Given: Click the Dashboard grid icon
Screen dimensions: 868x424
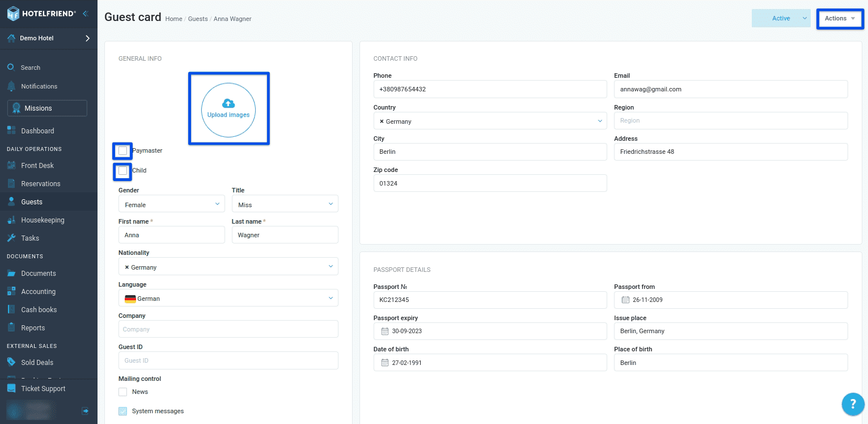Looking at the screenshot, I should click(11, 131).
